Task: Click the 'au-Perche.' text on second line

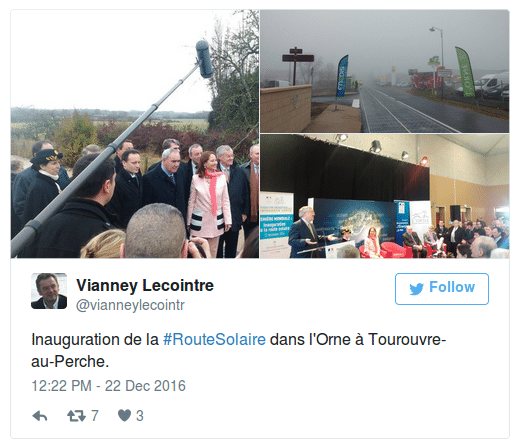Action: (x=70, y=362)
